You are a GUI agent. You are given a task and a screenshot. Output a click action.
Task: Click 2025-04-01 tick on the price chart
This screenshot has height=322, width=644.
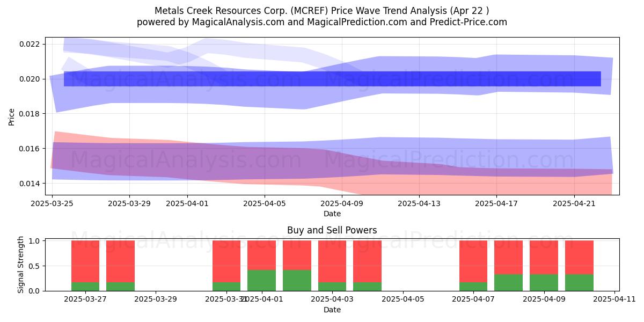(x=187, y=203)
